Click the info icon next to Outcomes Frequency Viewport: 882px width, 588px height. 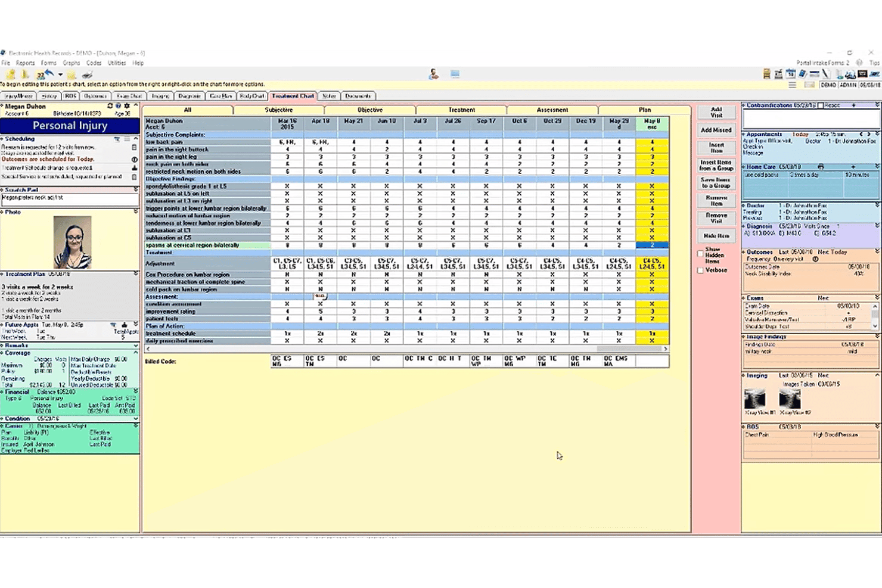[815, 259]
